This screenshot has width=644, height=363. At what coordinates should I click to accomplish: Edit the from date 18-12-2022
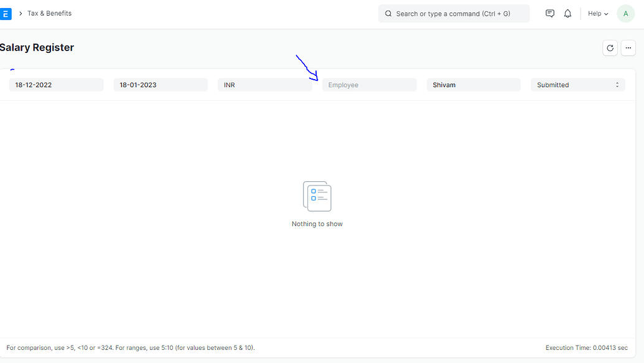coord(56,85)
